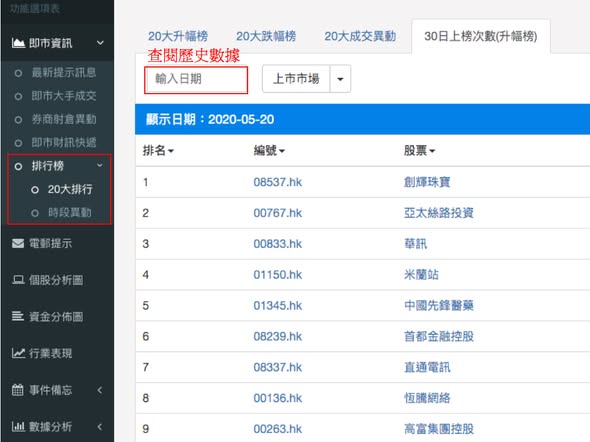Click the laptop icon for 個股分析圖
This screenshot has height=442, width=590.
coord(18,280)
